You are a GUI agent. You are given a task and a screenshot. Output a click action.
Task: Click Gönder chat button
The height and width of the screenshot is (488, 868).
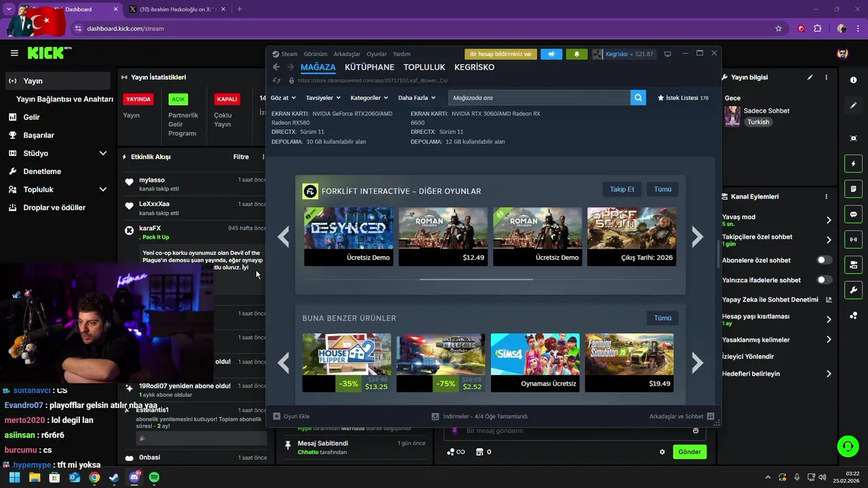pyautogui.click(x=690, y=452)
